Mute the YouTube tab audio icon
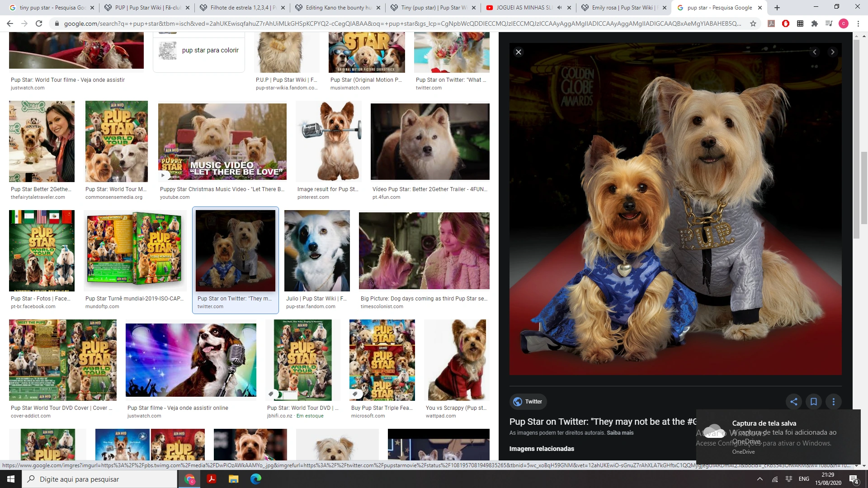868x488 pixels. click(x=559, y=8)
